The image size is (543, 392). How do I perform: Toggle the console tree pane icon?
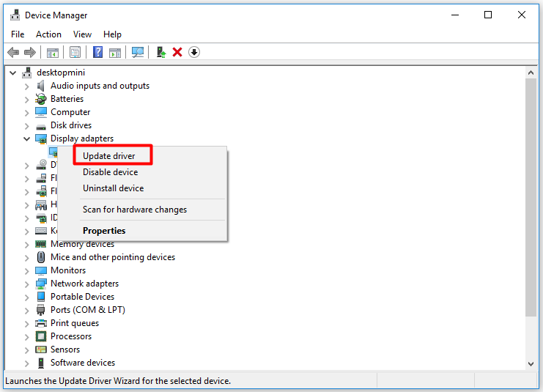tap(53, 52)
